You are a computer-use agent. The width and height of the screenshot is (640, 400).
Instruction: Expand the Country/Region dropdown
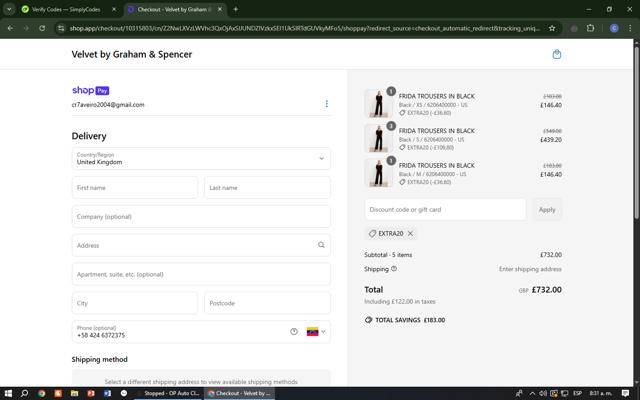[201, 158]
